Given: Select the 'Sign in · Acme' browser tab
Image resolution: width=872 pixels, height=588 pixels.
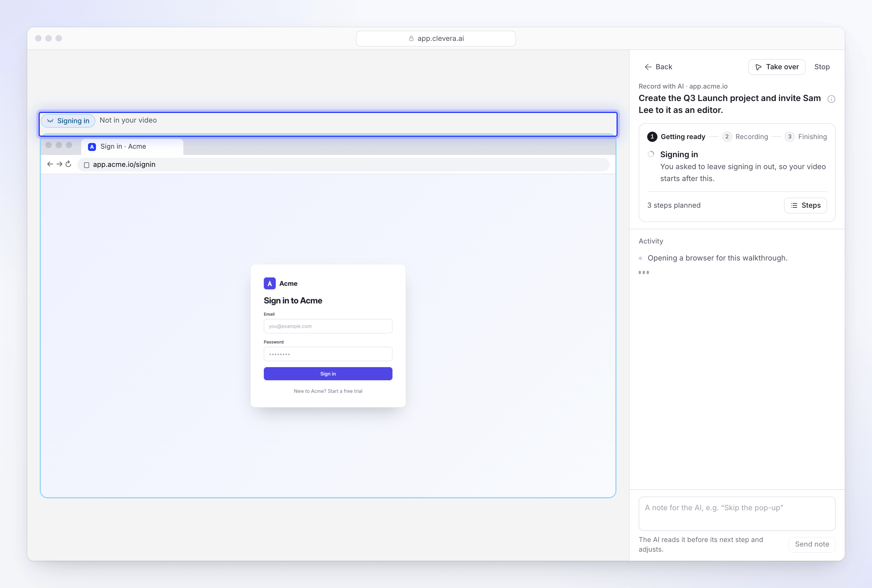Looking at the screenshot, I should coord(132,147).
